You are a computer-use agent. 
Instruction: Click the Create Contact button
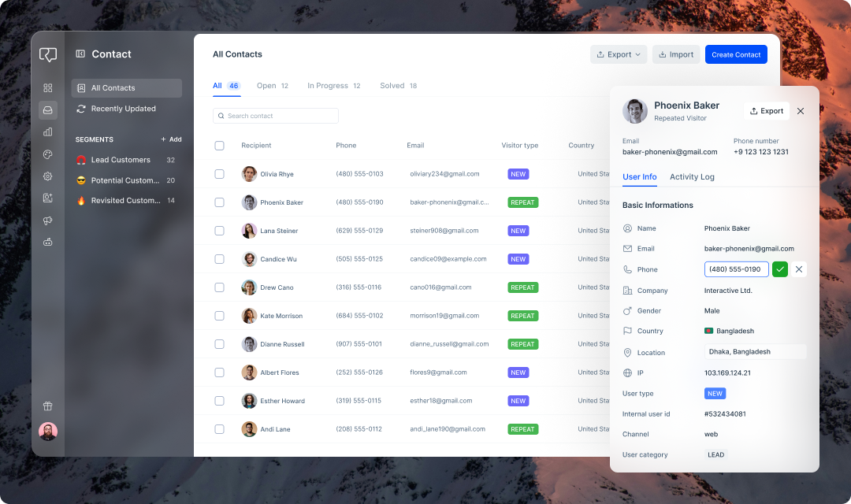pos(736,54)
